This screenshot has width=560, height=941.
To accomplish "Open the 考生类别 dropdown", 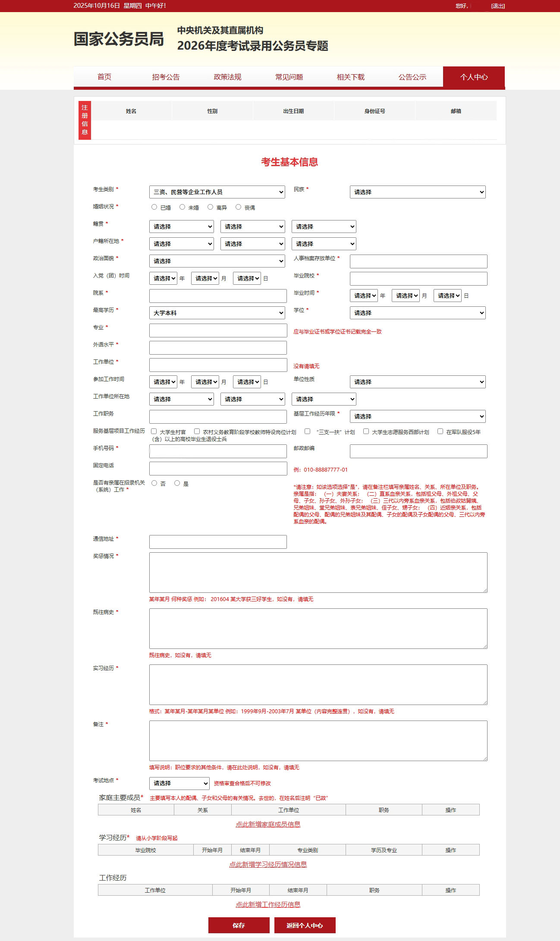I will [x=217, y=192].
